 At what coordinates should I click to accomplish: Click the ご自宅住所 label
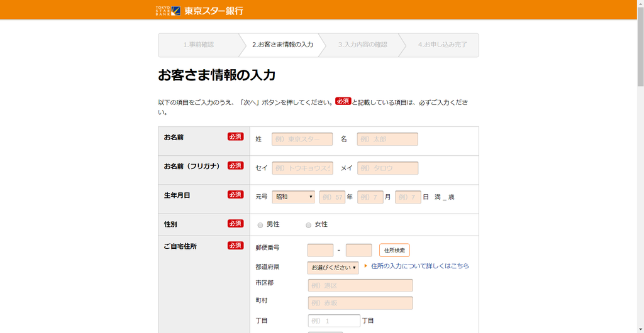[180, 246]
